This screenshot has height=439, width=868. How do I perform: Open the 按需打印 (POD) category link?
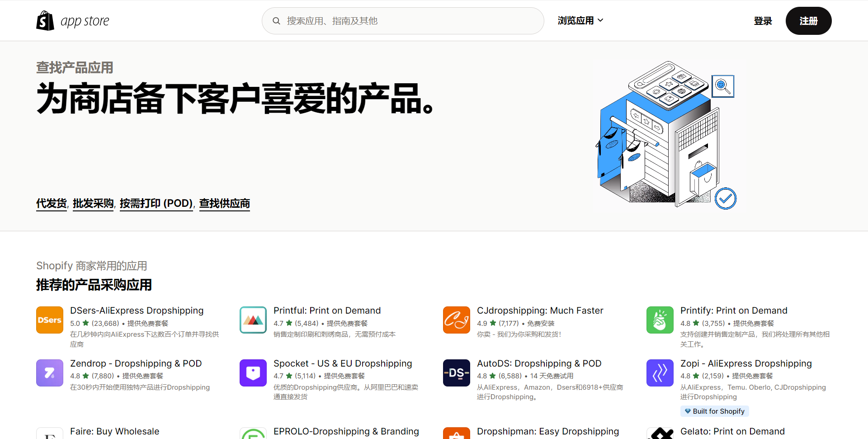click(x=156, y=204)
